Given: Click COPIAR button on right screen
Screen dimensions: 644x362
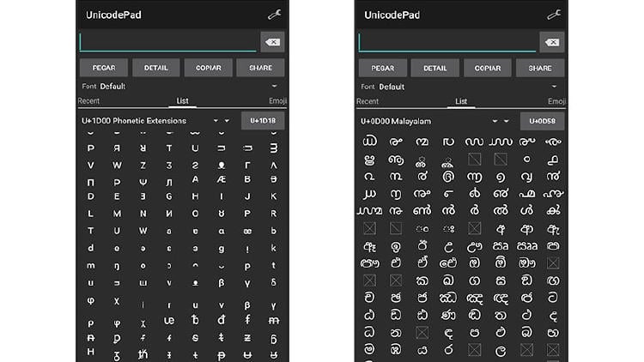Looking at the screenshot, I should 488,68.
